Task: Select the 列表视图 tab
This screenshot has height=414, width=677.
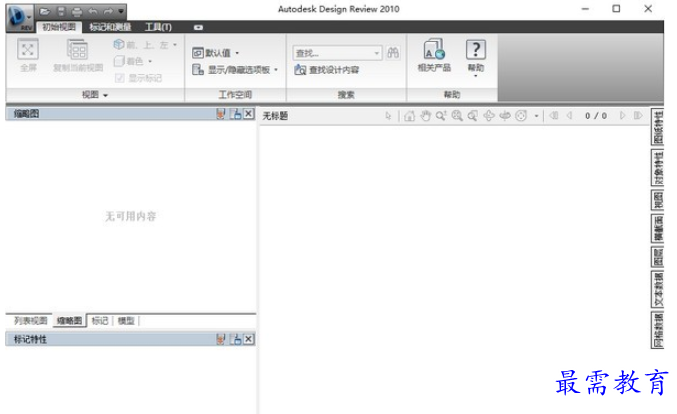Action: [x=30, y=321]
